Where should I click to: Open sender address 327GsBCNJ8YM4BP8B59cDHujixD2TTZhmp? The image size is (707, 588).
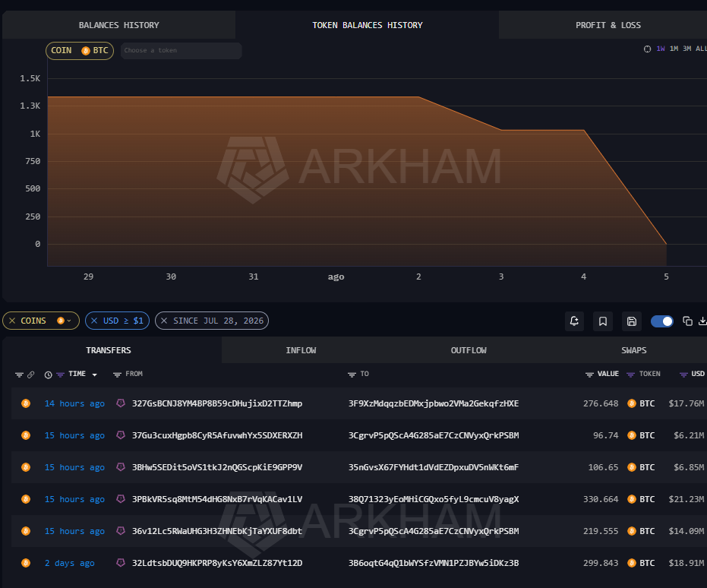coord(217,403)
